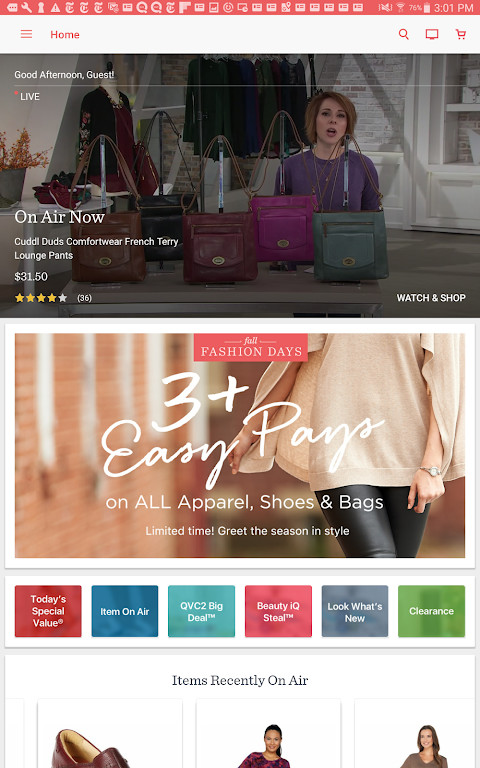Open the Item On Air tile
Screen dimensions: 480x768
(125, 611)
